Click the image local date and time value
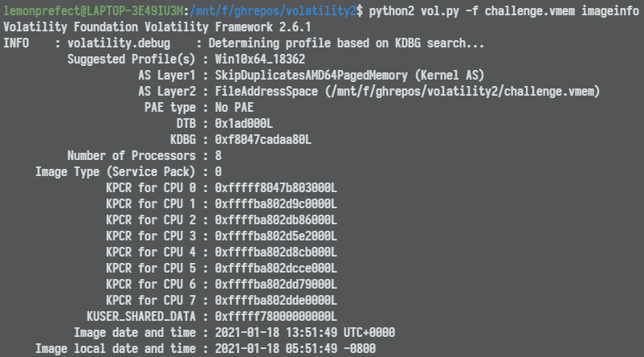 (x=295, y=348)
